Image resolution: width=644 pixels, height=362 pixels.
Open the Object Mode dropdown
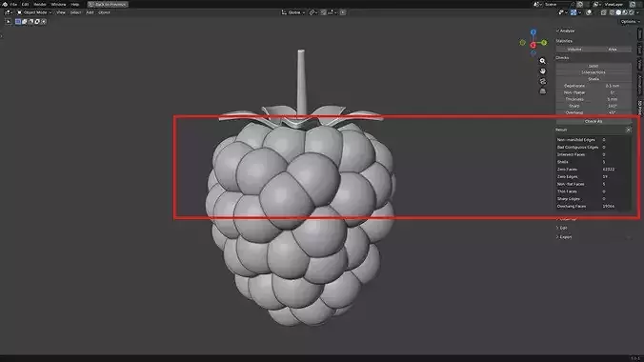click(34, 12)
